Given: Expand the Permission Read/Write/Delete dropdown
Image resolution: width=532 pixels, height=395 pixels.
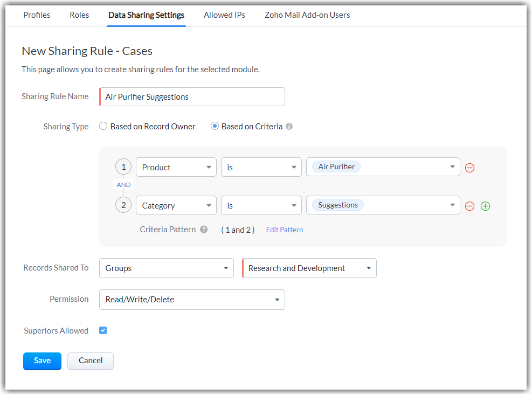Looking at the screenshot, I should pos(192,300).
